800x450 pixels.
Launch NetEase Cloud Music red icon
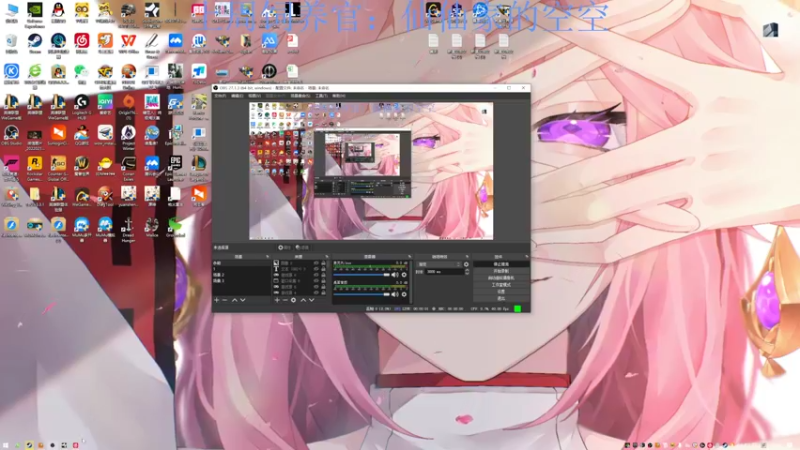82,44
